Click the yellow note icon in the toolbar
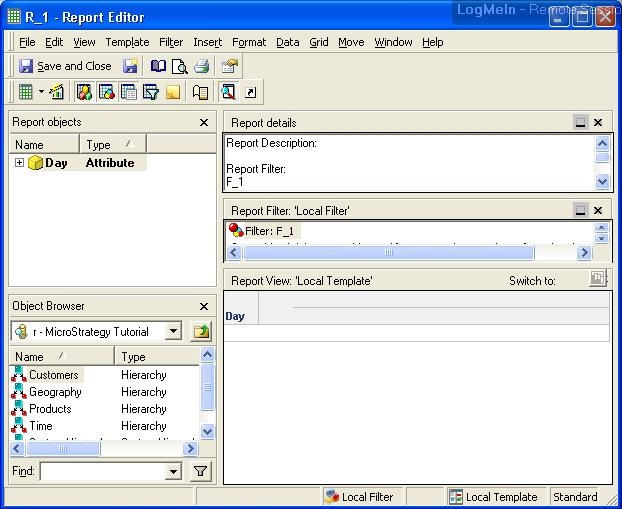This screenshot has width=622, height=509. pos(173,92)
